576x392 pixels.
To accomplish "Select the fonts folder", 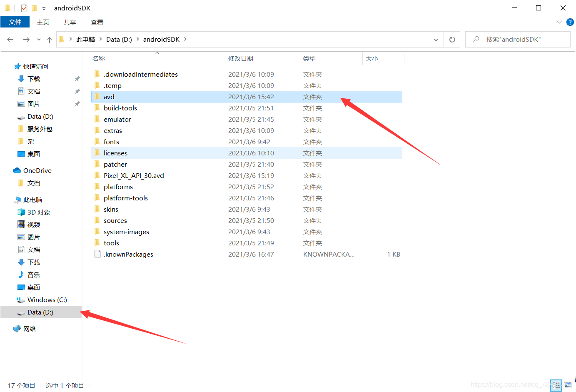I will pos(247,142).
